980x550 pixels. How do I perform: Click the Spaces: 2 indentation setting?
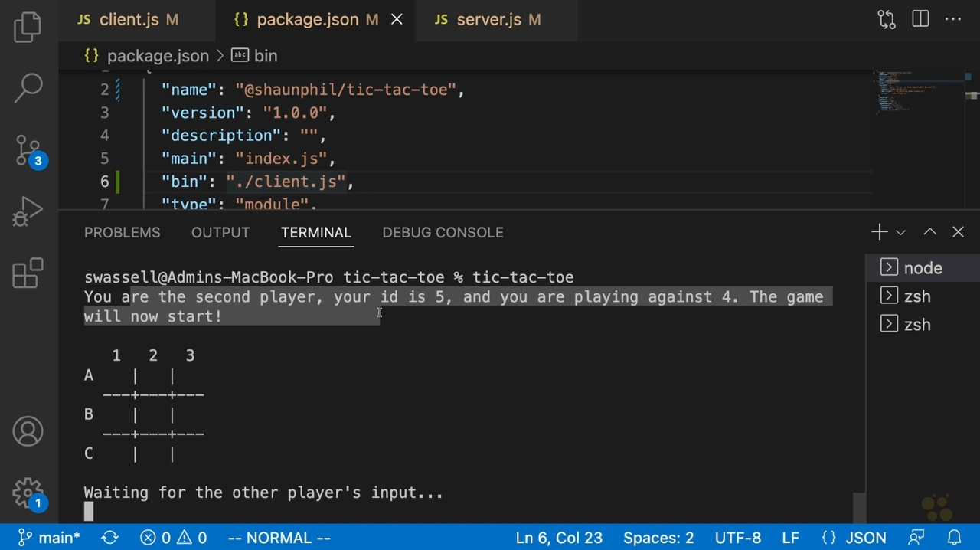658,538
